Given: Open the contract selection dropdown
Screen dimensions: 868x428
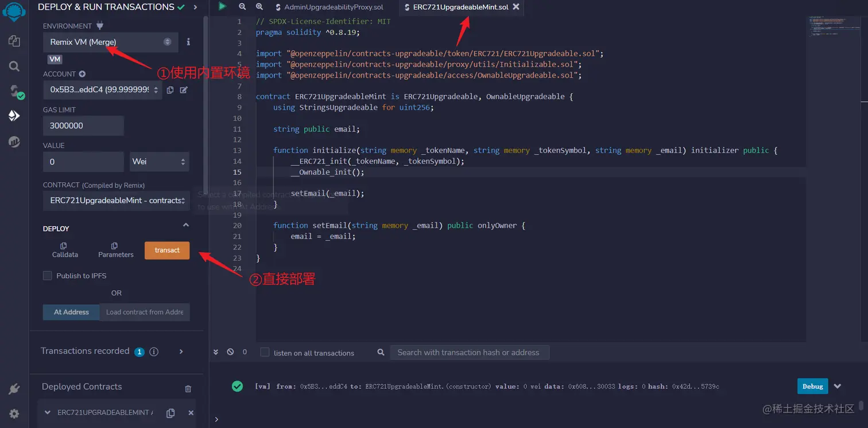Looking at the screenshot, I should coord(117,200).
